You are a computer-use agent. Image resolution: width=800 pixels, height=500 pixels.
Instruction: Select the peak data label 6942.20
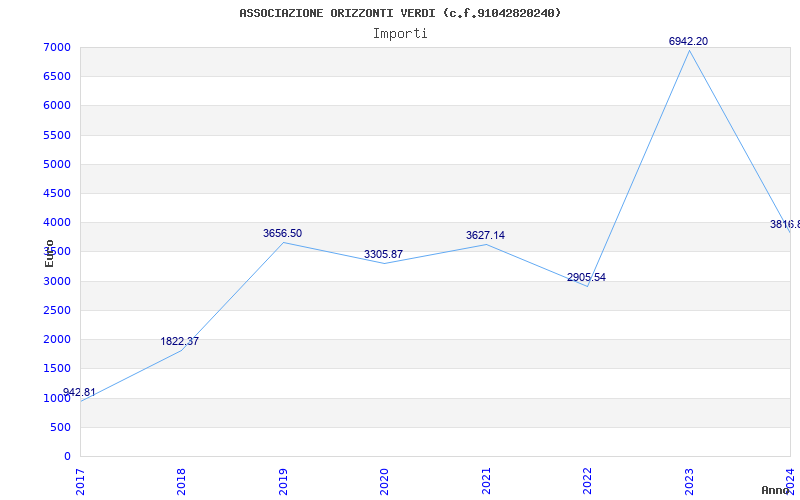[688, 41]
